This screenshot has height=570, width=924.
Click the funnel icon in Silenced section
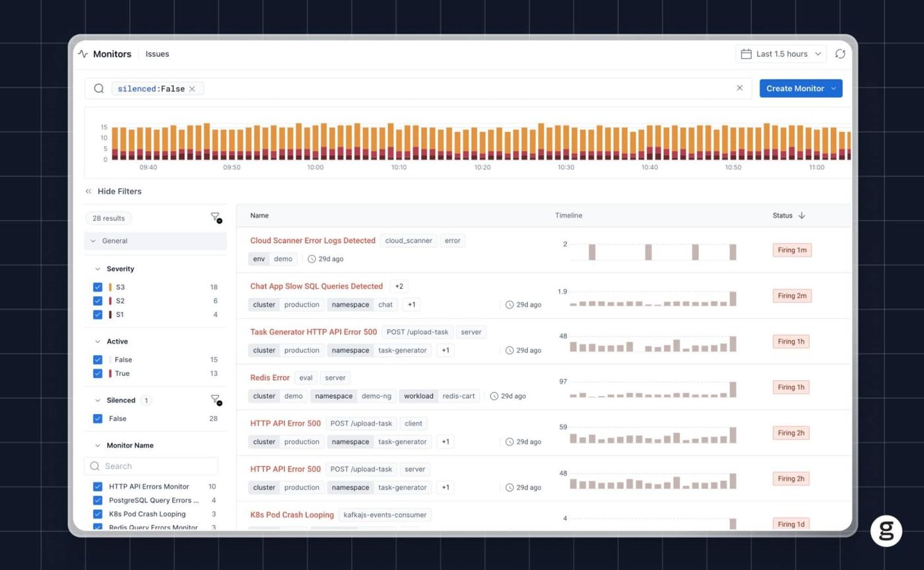[216, 400]
